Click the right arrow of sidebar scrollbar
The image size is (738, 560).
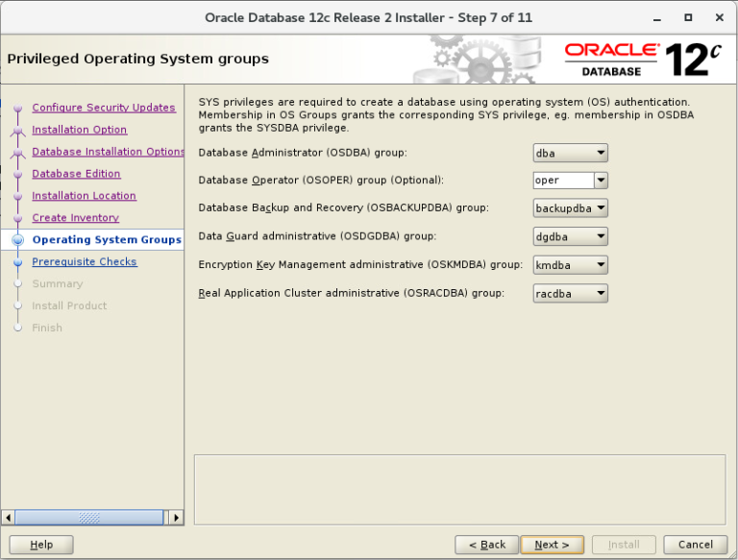tap(176, 518)
